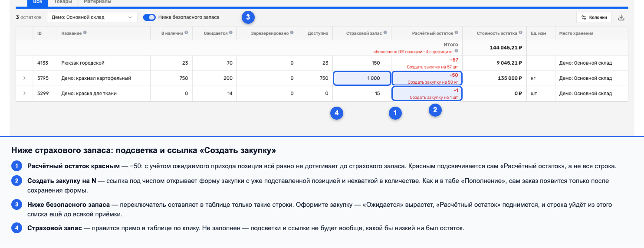Open the Колонки column settings button

594,17
